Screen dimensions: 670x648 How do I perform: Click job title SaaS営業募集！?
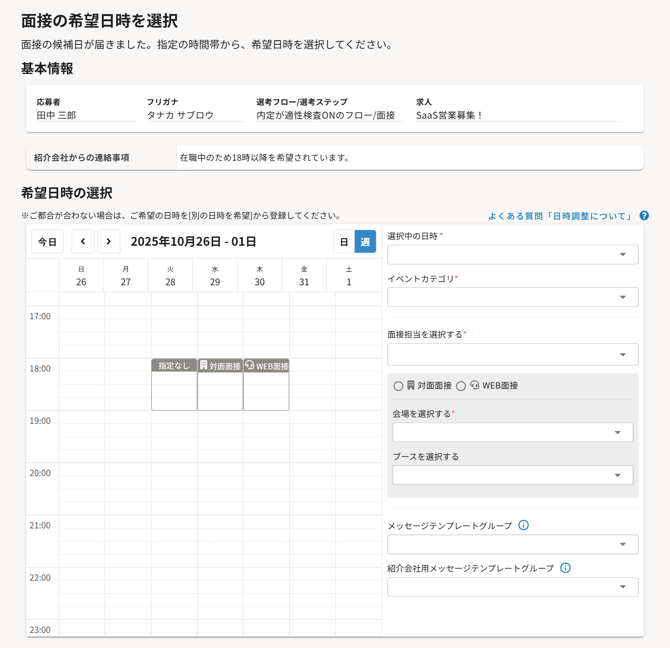[x=449, y=115]
